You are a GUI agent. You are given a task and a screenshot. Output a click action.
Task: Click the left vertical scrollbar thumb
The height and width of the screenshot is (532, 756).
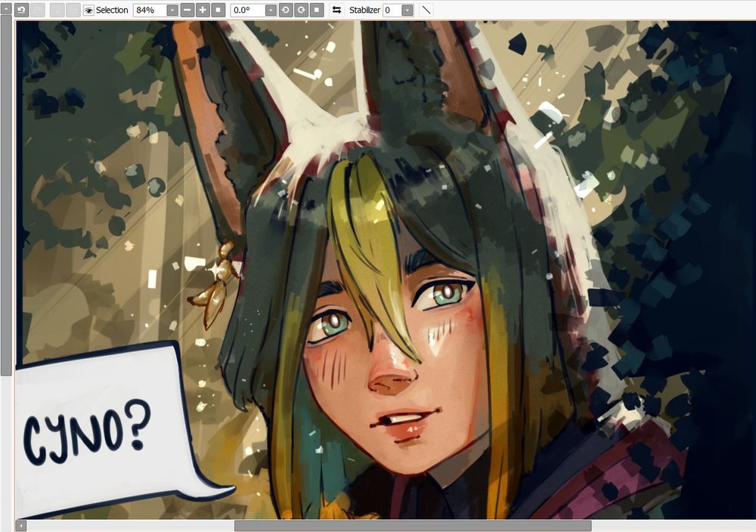tap(6, 196)
